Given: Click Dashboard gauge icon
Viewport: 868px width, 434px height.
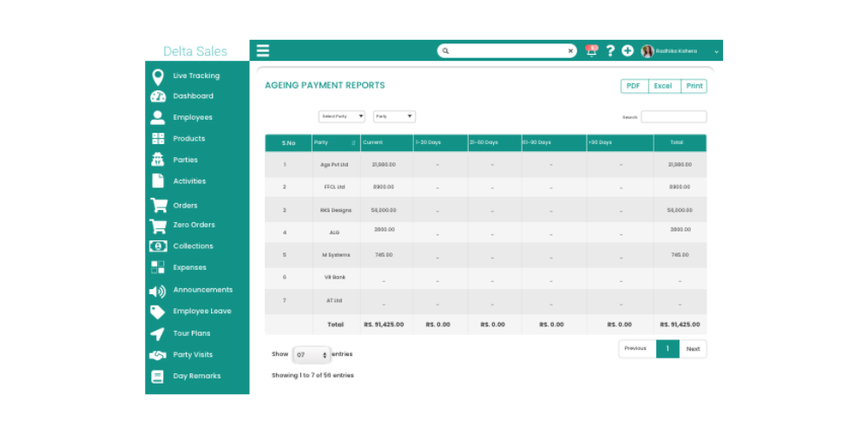Looking at the screenshot, I should point(158,96).
